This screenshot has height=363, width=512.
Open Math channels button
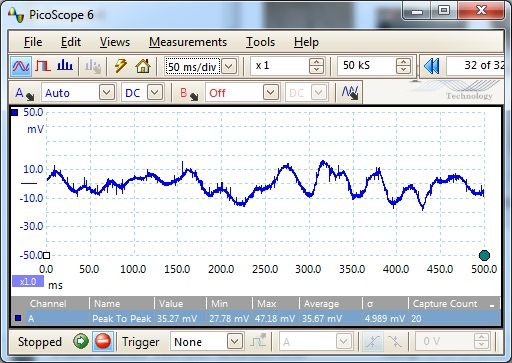pyautogui.click(x=350, y=92)
